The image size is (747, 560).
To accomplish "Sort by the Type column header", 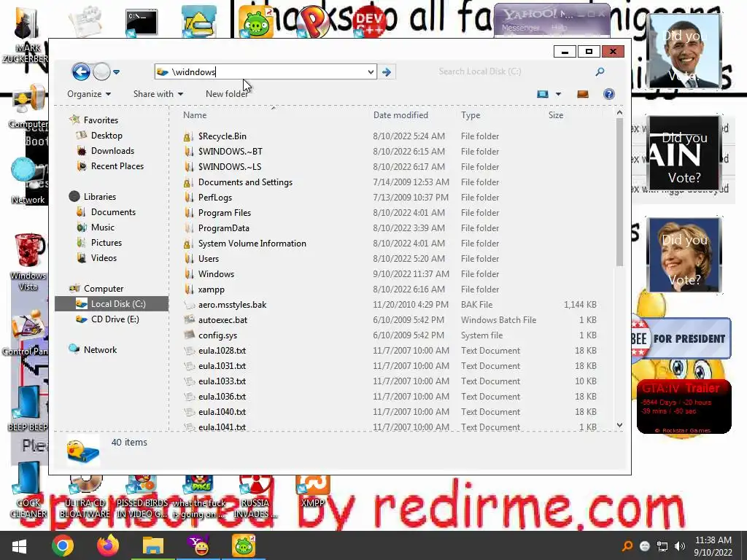I will [471, 114].
